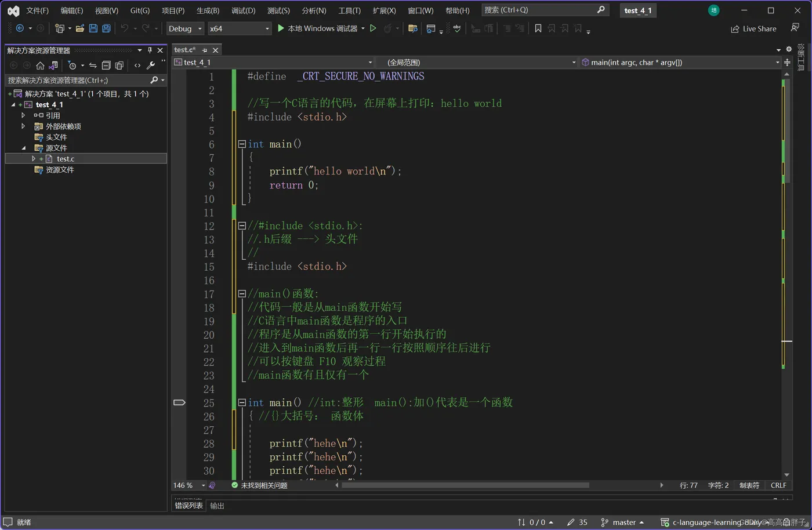Click the Visual Studio logo icon

13,10
